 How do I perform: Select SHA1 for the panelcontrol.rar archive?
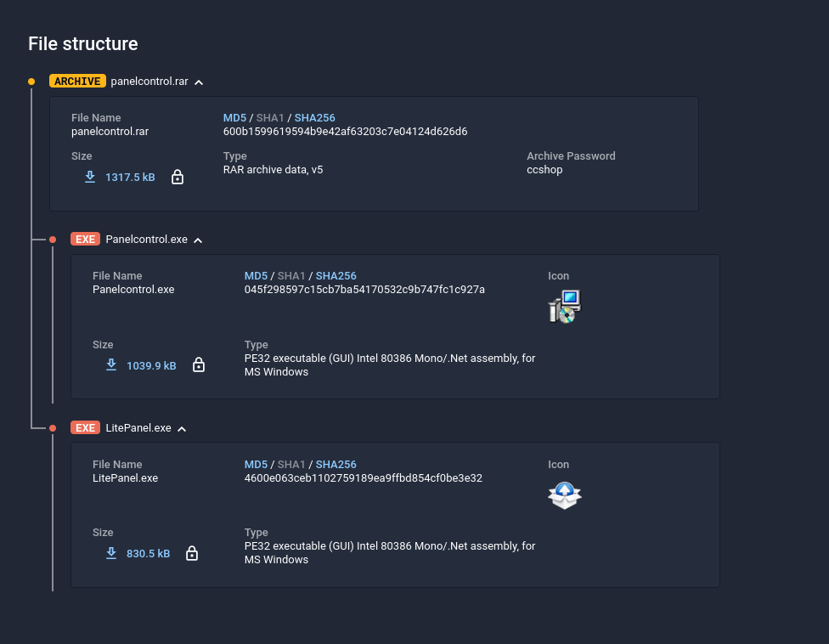(x=269, y=117)
